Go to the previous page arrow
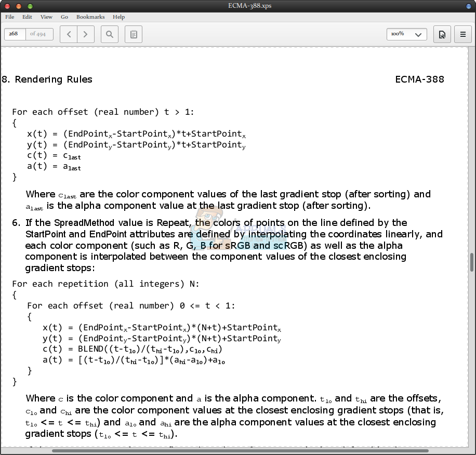The width and height of the screenshot is (476, 455). [69, 34]
